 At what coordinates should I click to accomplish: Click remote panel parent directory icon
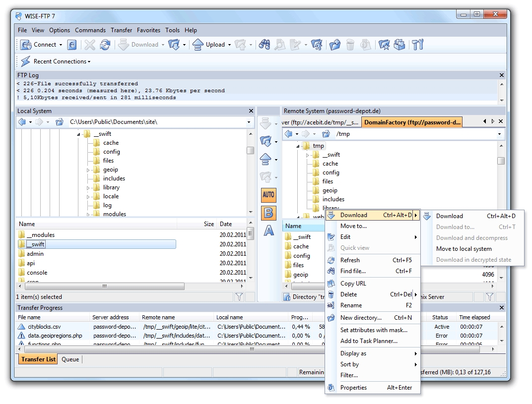pos(326,134)
